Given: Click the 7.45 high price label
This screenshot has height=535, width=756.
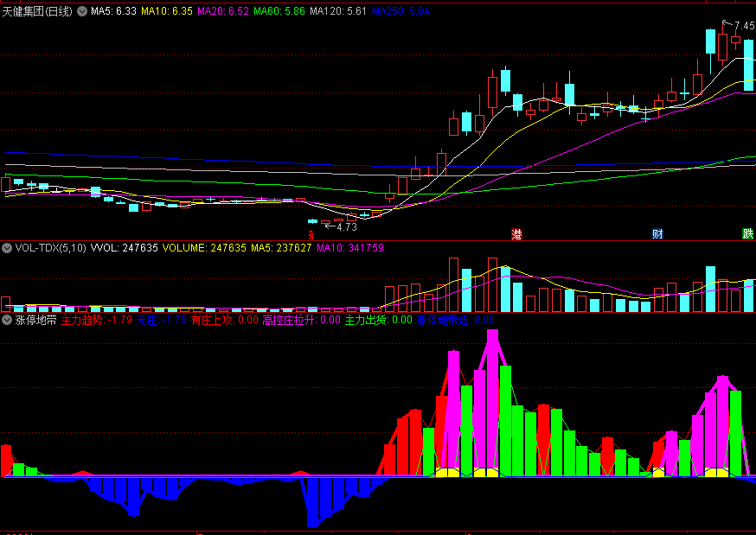Looking at the screenshot, I should pyautogui.click(x=745, y=26).
